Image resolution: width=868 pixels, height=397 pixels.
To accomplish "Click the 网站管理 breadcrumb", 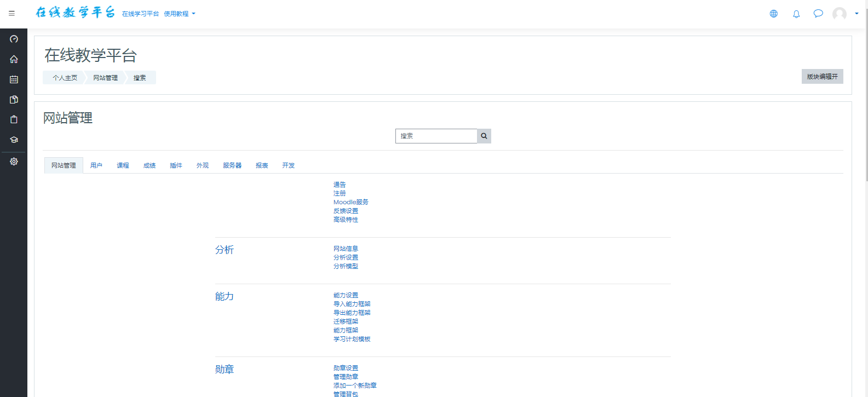I will tap(105, 78).
